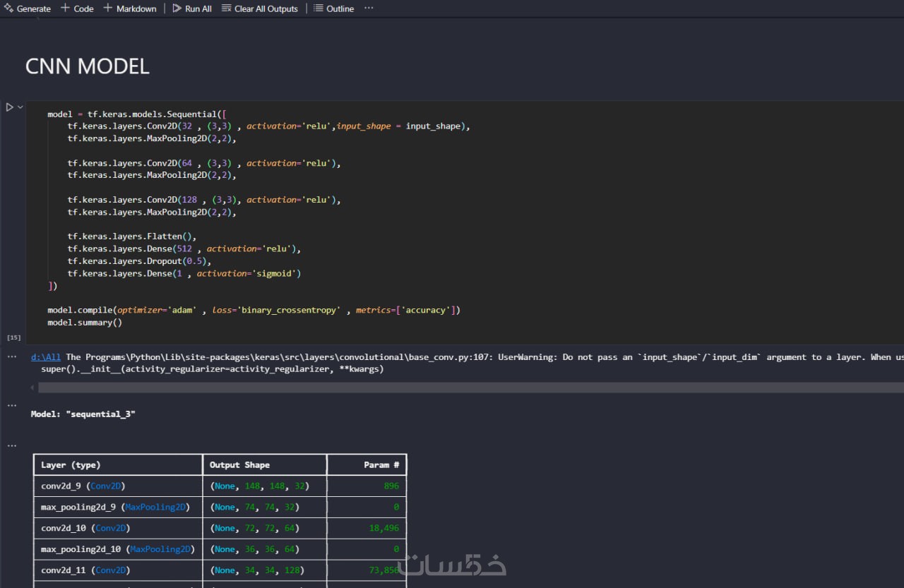Viewport: 904px width, 588px height.
Task: Click the left arrow of the output scrollbar
Action: [33, 388]
